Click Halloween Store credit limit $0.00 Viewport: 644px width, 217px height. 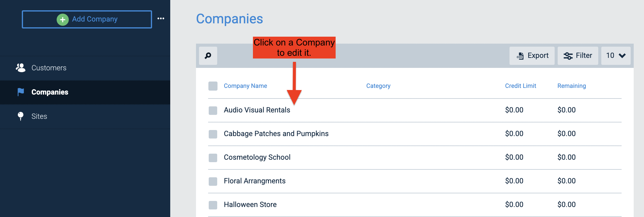(514, 205)
